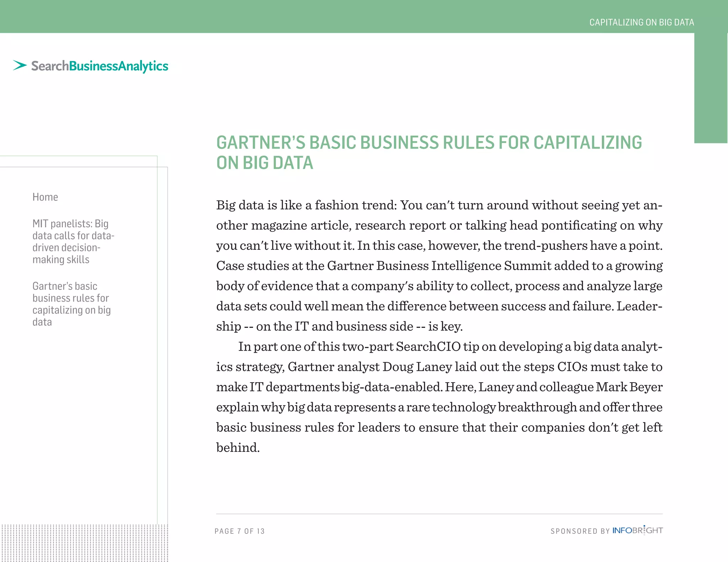
Task: Click the Gartner's Basic Business Rules headline
Action: coord(429,152)
